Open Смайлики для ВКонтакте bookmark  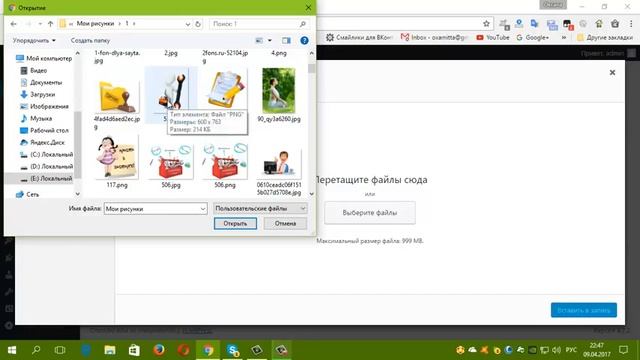pos(359,38)
